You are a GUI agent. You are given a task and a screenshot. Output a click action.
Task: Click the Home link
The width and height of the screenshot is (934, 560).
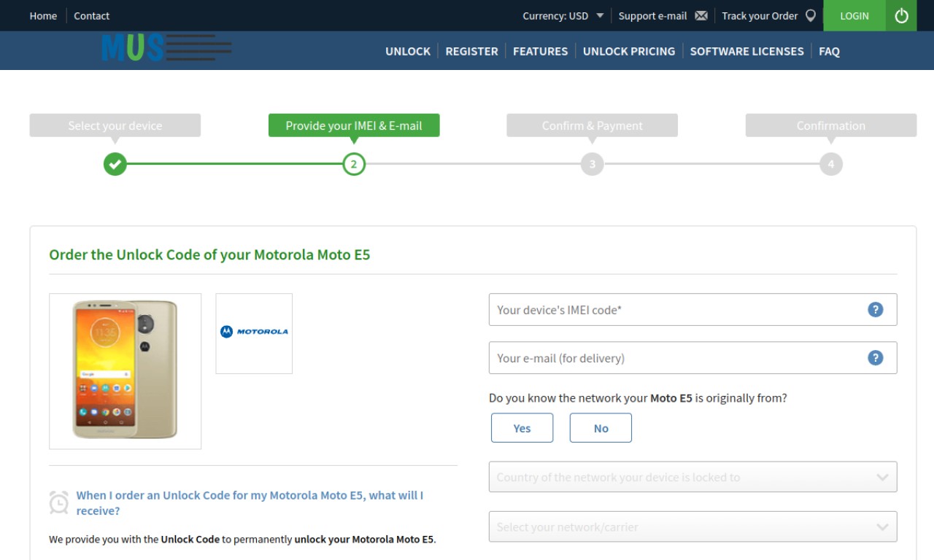pos(43,15)
